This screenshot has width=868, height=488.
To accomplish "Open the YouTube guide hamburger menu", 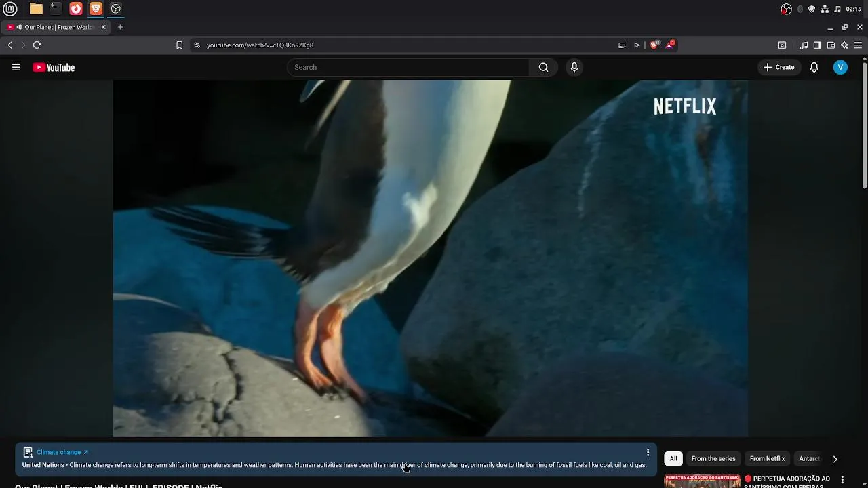I will (16, 67).
